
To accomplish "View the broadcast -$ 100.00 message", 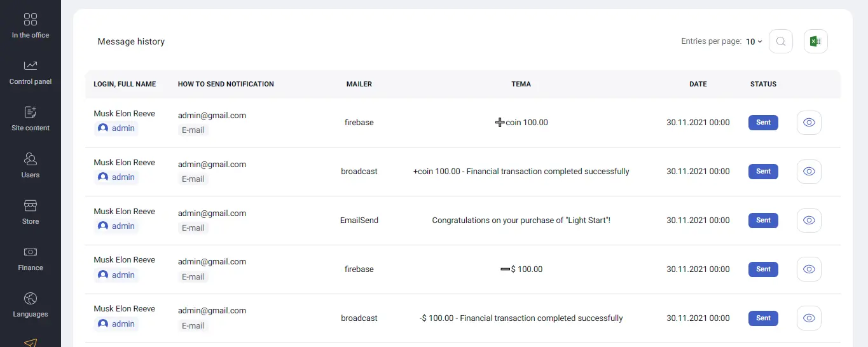I will coord(809,318).
